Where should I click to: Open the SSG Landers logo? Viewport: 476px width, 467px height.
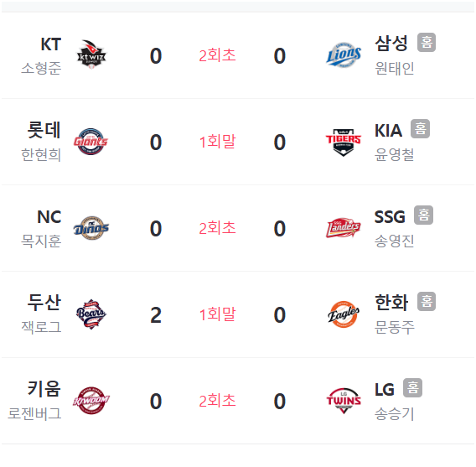344,228
